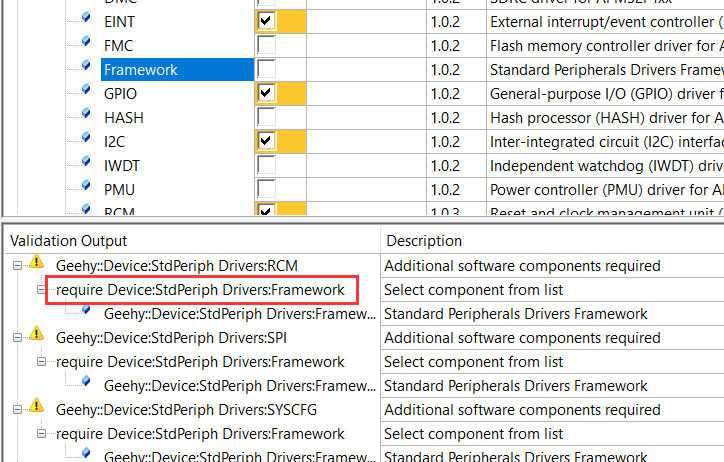Viewport: 724px width, 462px height.
Task: Click diamond icon of Geehy Framework suggestion under SPI
Action: click(86, 382)
